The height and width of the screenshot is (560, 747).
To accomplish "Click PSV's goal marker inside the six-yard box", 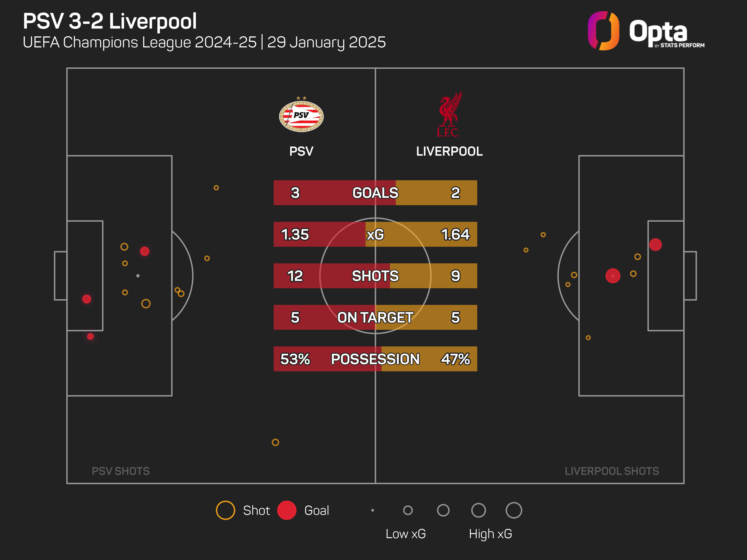I will pos(87,299).
